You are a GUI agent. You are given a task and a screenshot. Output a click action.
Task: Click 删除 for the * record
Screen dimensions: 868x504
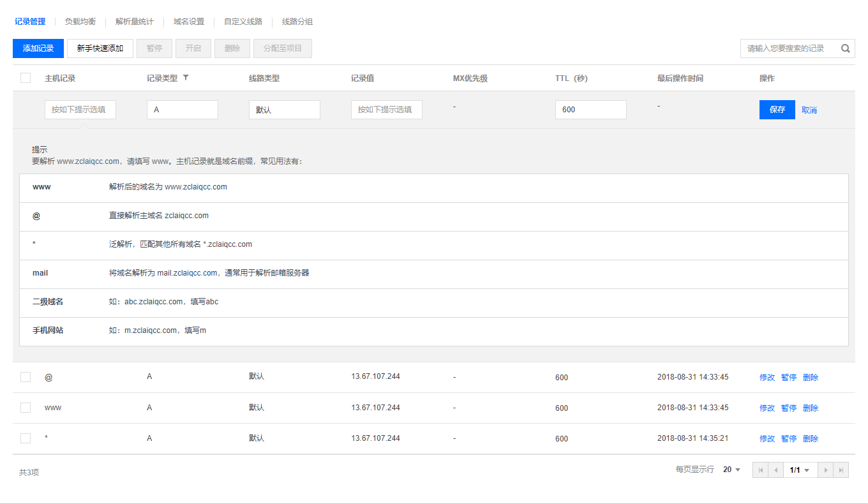click(x=811, y=438)
